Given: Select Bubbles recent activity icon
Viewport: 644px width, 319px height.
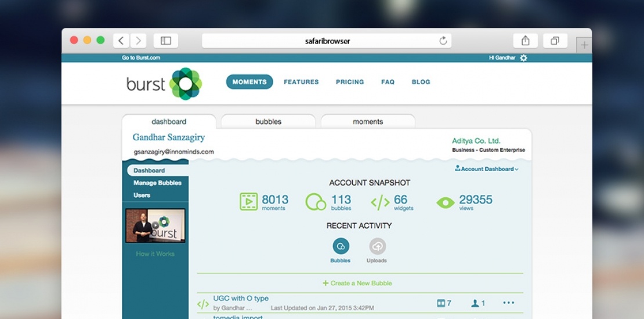Looking at the screenshot, I should point(341,246).
